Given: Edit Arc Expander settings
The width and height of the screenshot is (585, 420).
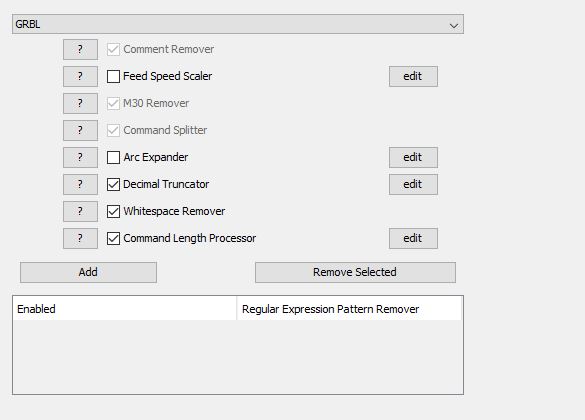Looking at the screenshot, I should pyautogui.click(x=413, y=157).
